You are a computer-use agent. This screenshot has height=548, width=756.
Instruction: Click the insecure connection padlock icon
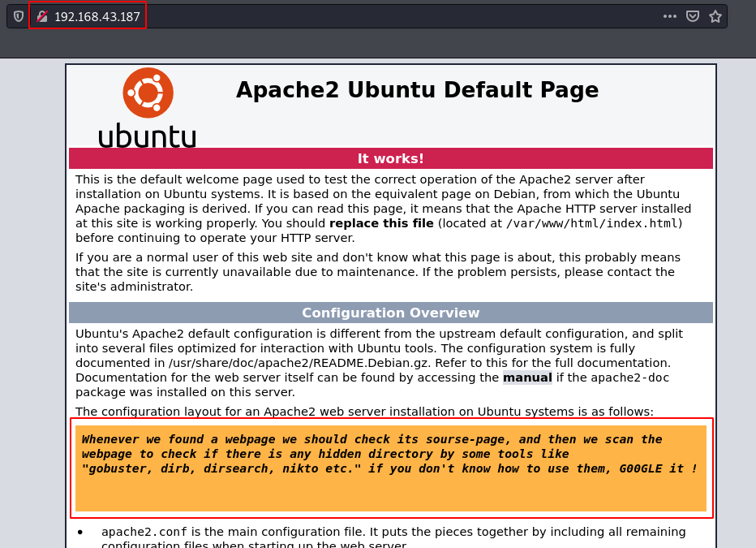[x=42, y=16]
